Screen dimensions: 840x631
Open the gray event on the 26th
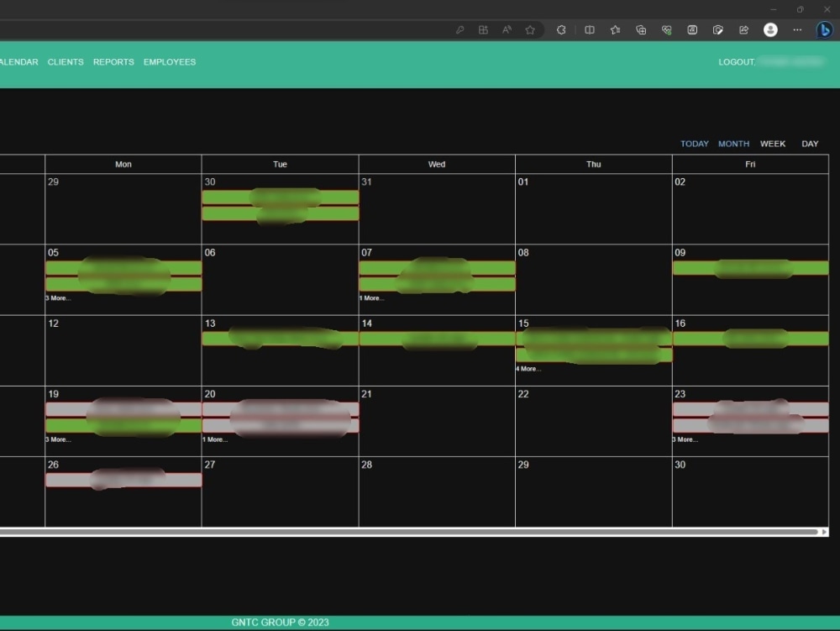[123, 480]
